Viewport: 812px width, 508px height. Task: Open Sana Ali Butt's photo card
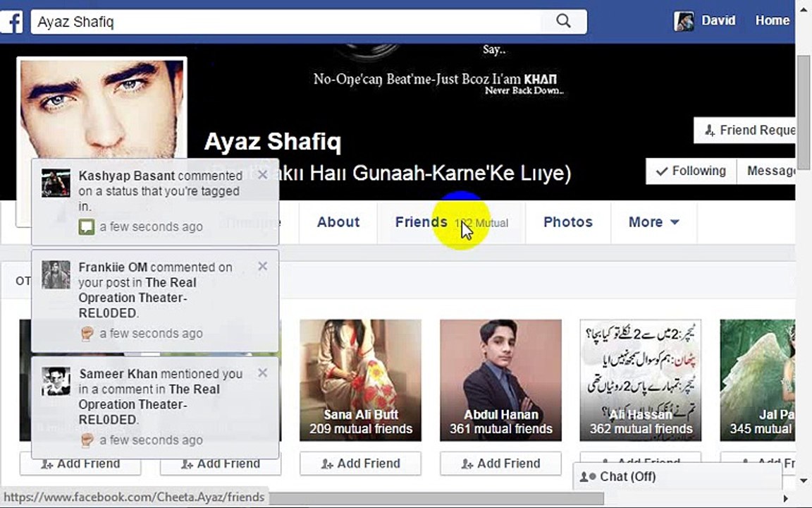click(360, 380)
